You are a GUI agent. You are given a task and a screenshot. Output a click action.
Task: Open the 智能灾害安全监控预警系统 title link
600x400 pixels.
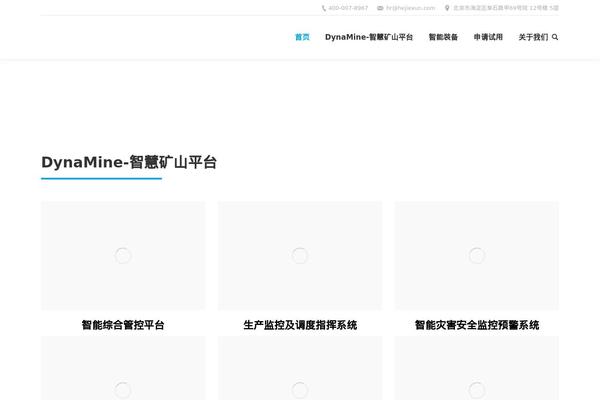click(x=477, y=325)
